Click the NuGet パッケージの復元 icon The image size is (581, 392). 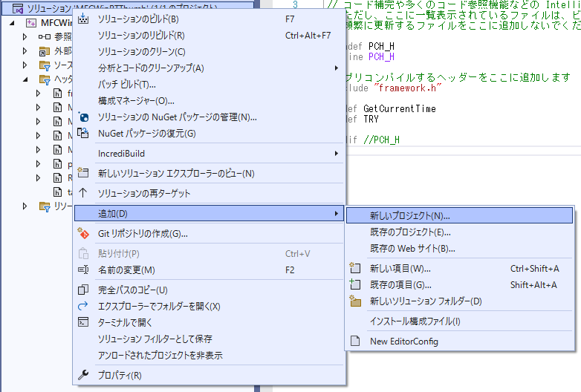83,133
